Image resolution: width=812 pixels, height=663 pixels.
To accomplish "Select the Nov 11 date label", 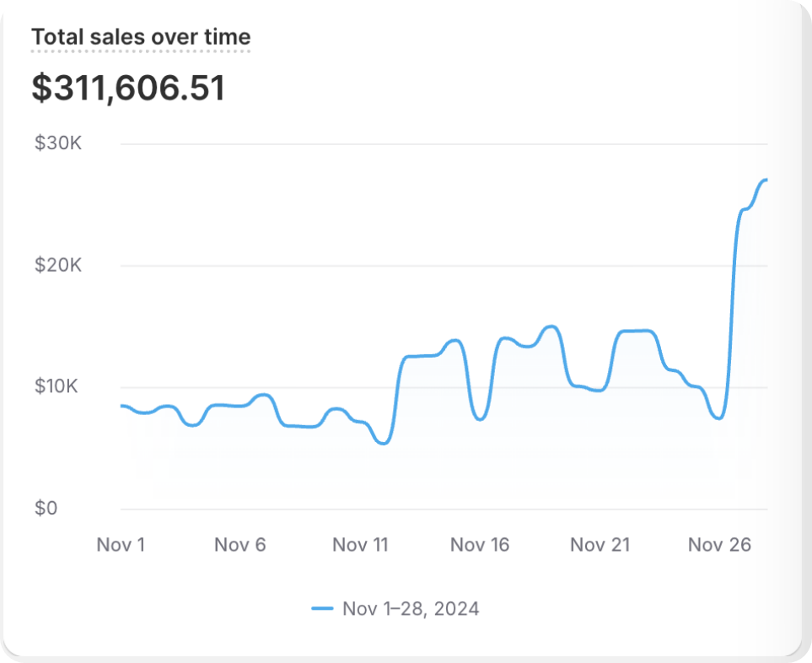I will pos(360,545).
